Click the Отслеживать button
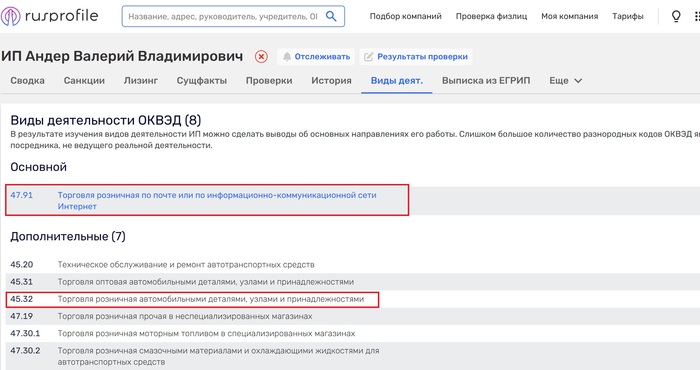Viewport: 700px width, 370px height. 316,57
